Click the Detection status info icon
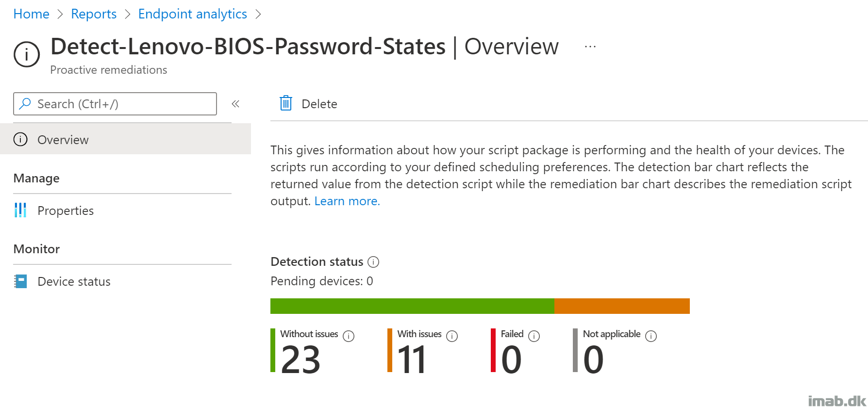 373,262
